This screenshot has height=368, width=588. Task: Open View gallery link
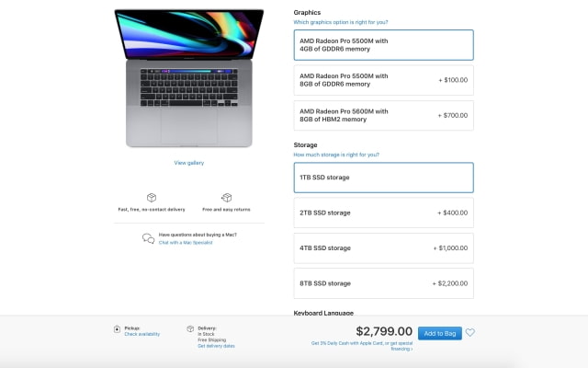[x=189, y=163]
